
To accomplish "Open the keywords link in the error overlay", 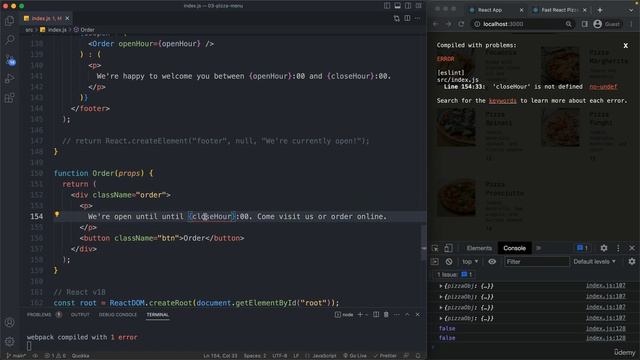I will [502, 101].
